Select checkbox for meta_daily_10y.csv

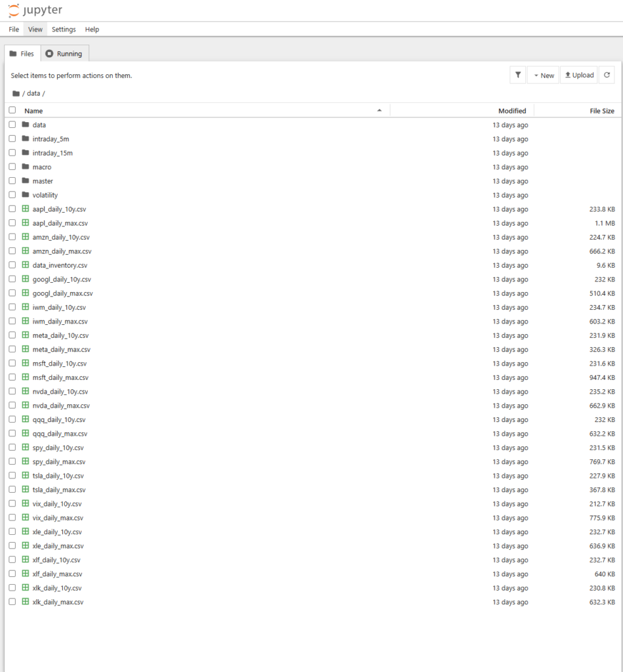click(12, 335)
